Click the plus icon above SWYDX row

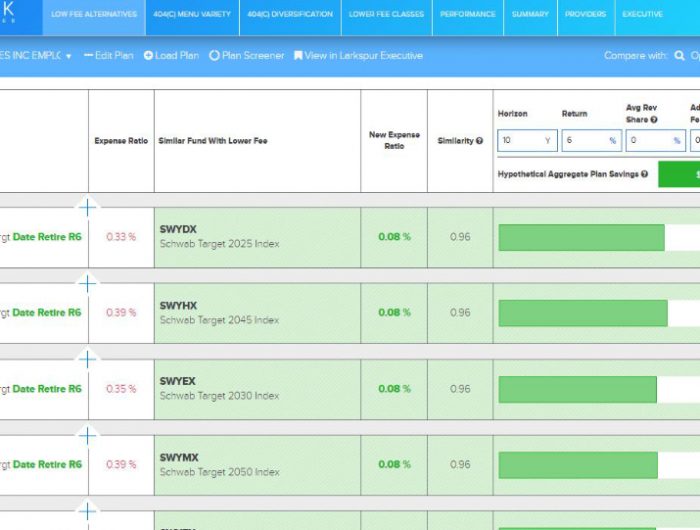88,207
